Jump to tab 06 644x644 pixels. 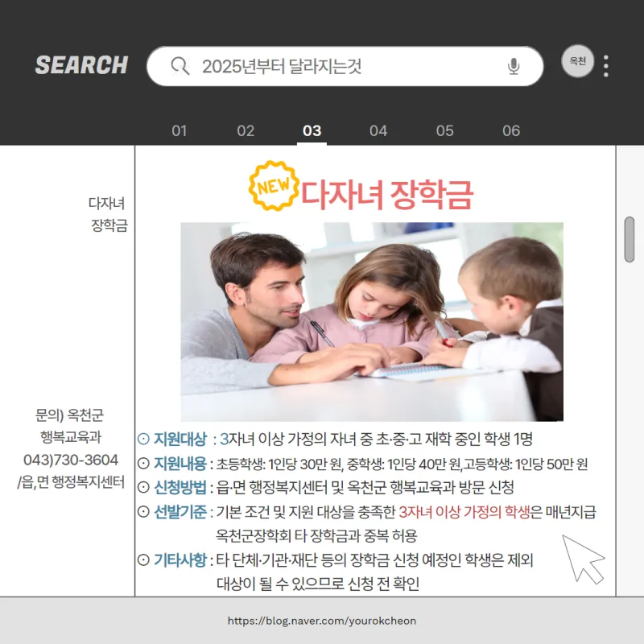(511, 130)
